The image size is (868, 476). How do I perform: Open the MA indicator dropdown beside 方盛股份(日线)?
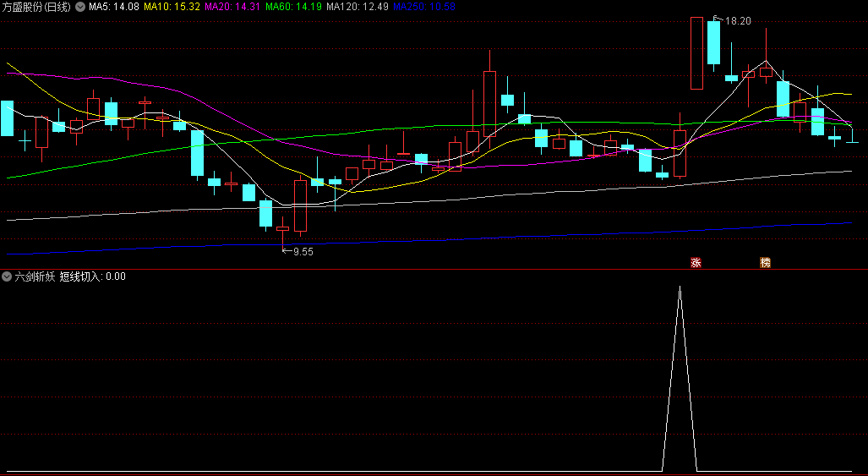80,8
